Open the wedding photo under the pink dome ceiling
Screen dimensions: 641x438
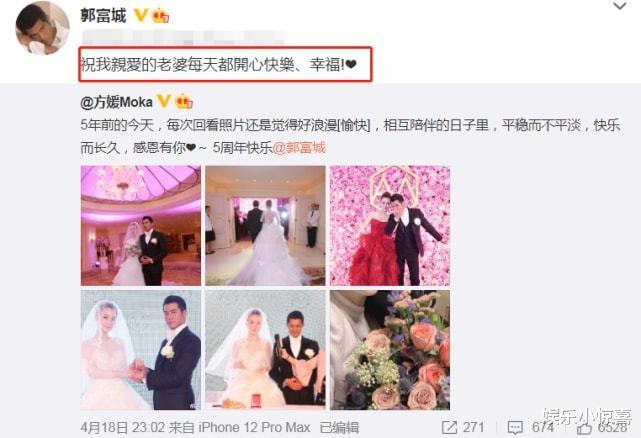(141, 225)
